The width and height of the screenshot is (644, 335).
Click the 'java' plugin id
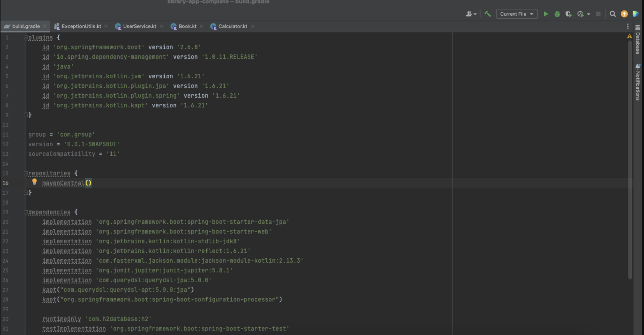click(x=63, y=67)
